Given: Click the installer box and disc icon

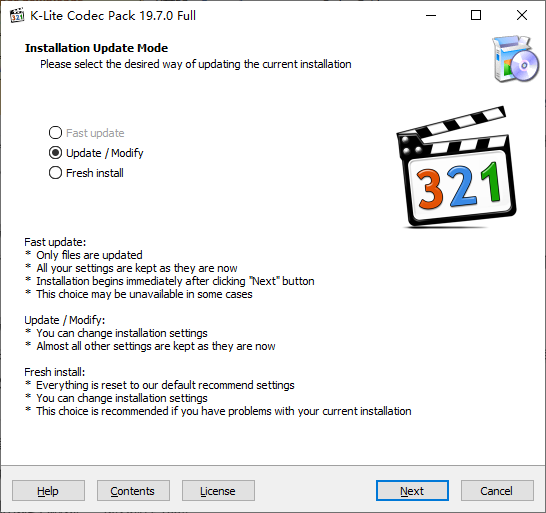Looking at the screenshot, I should point(516,58).
